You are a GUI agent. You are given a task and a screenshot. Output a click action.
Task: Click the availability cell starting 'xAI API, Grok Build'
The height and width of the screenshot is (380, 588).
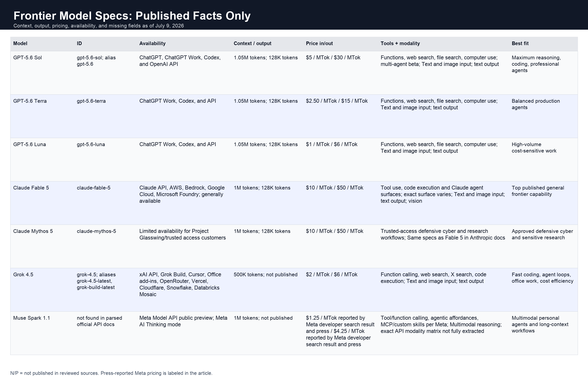180,284
